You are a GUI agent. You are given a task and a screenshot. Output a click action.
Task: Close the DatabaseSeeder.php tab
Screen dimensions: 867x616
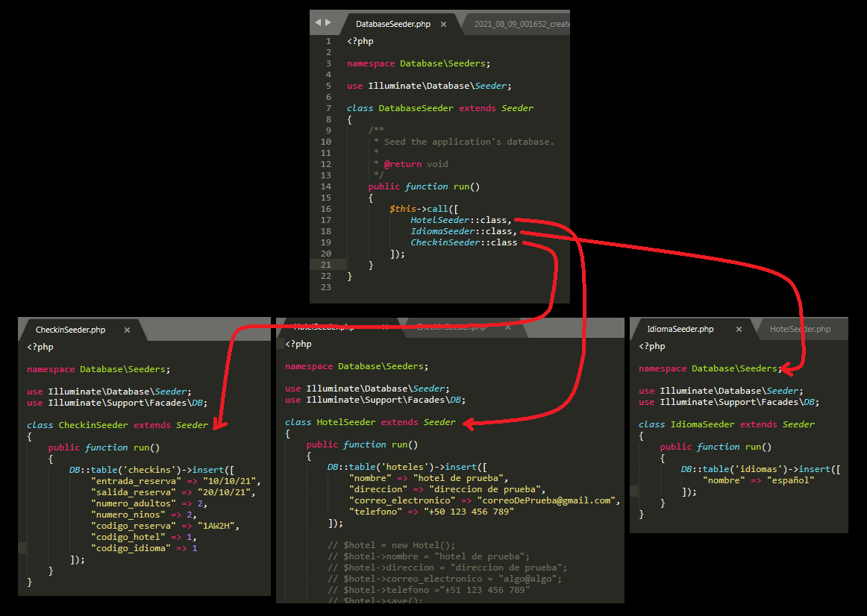(x=443, y=24)
